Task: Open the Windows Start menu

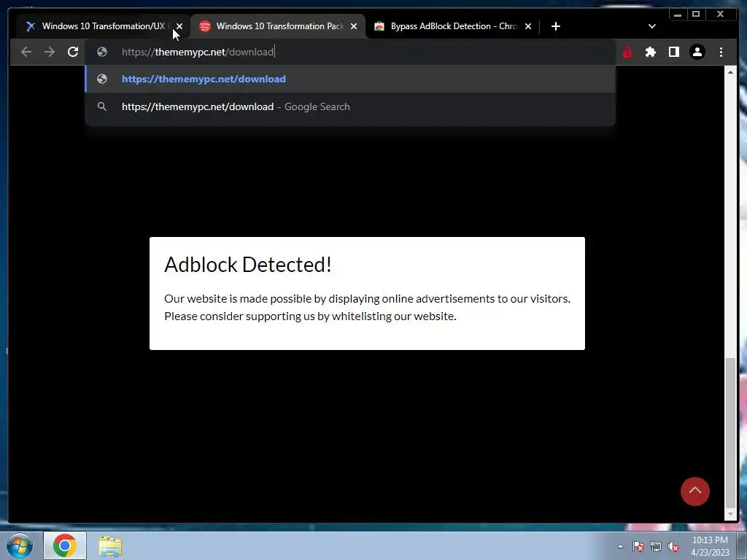Action: 20,545
